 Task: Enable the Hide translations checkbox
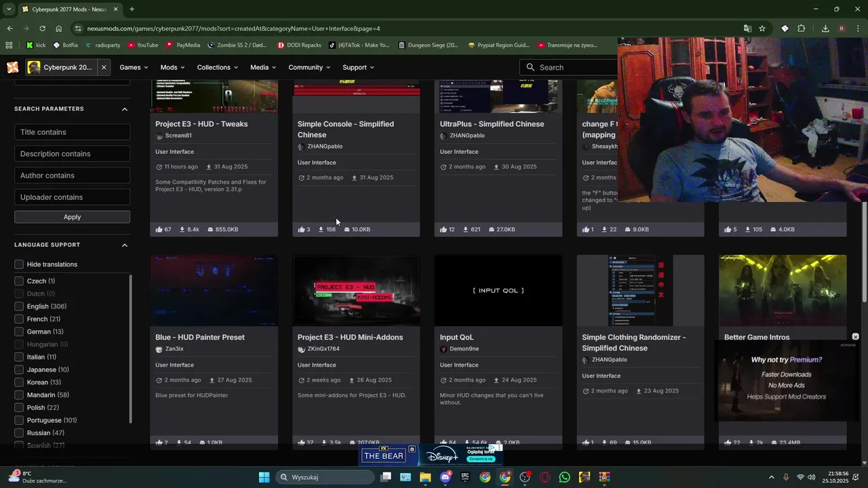(x=19, y=264)
